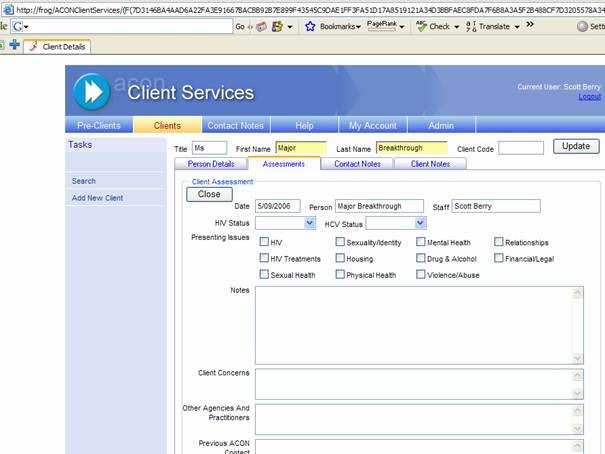Expand the toolbar overflow chevron
The width and height of the screenshot is (605, 454).
click(x=530, y=26)
